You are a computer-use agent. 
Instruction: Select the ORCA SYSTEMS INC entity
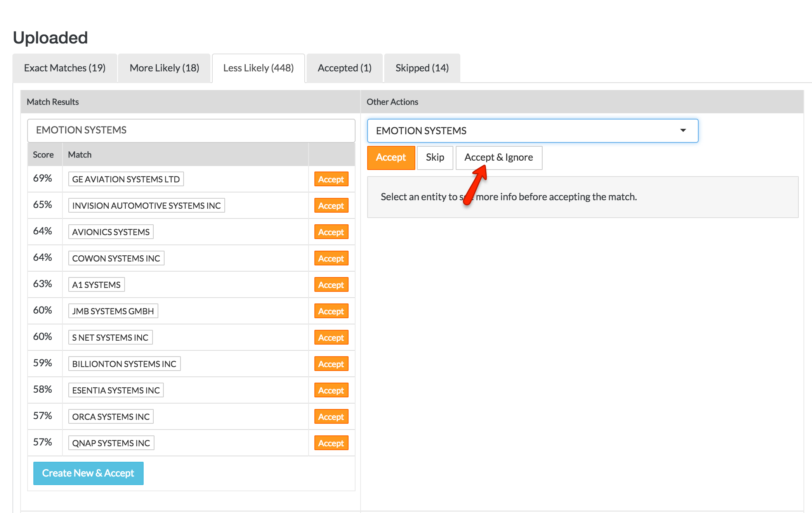pos(111,417)
